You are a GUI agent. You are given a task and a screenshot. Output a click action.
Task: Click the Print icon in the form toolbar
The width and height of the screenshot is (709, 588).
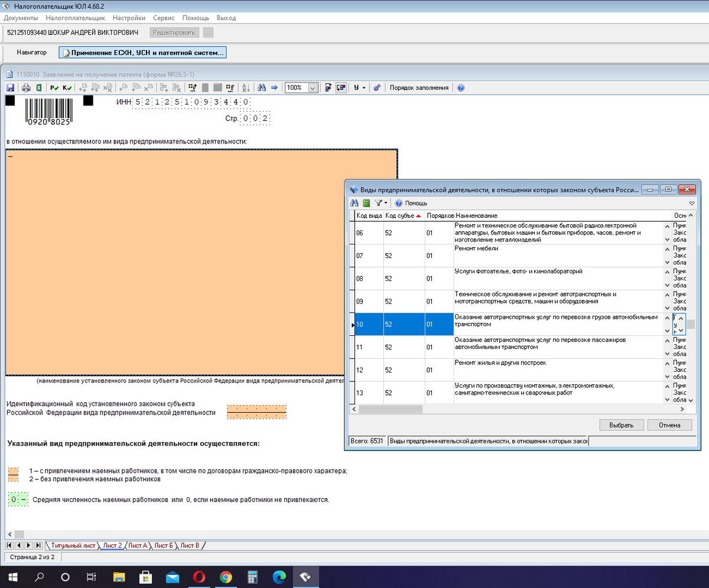tap(26, 87)
